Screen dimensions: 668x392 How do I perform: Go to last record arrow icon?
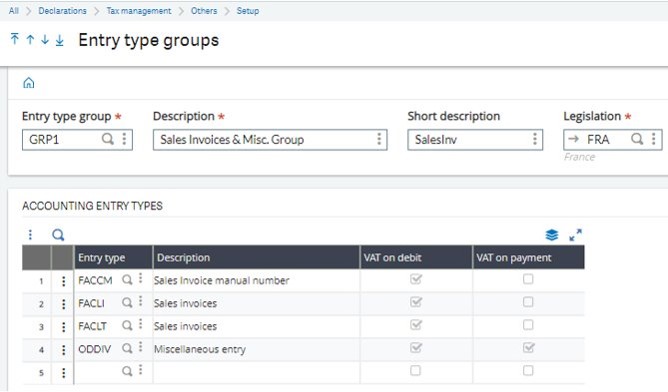click(60, 40)
